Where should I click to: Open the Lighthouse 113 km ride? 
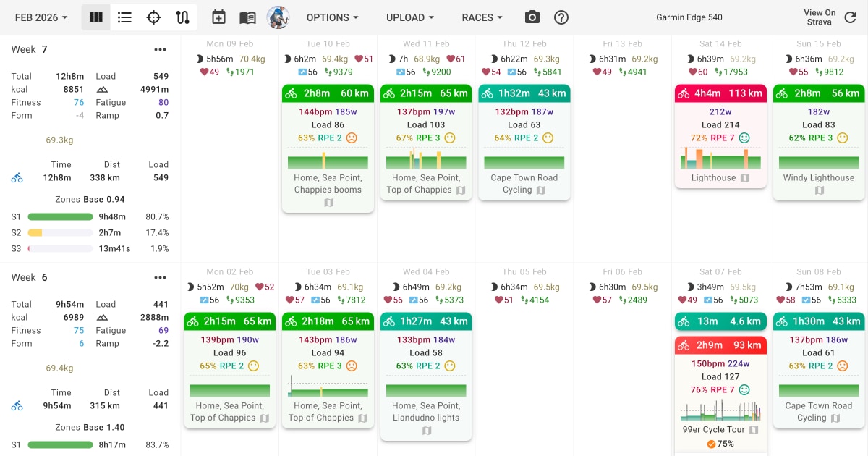point(720,138)
